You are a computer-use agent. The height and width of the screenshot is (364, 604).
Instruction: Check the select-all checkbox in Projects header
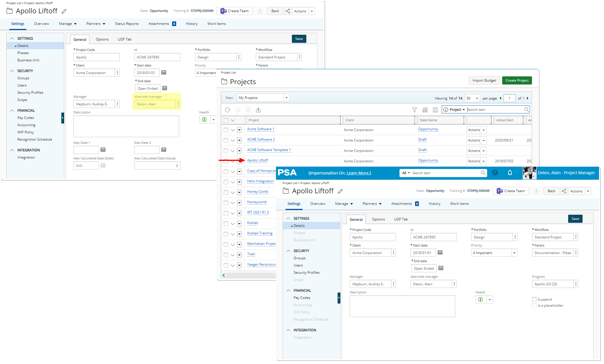click(226, 120)
